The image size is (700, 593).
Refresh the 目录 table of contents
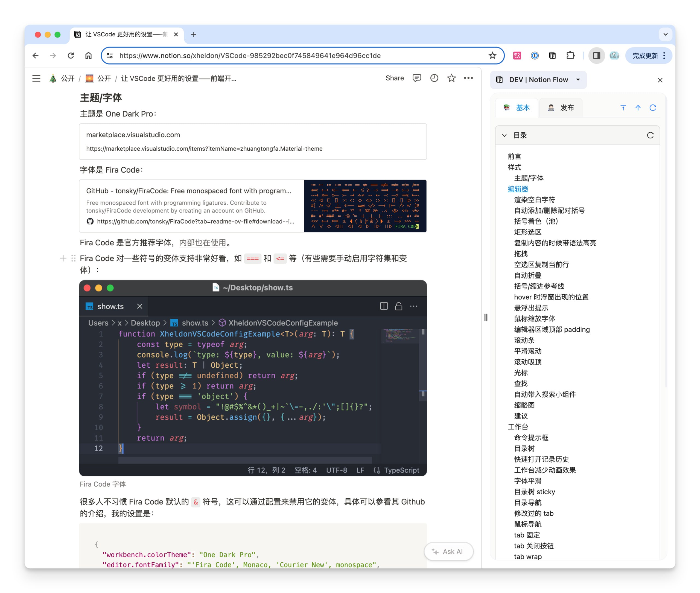click(650, 135)
